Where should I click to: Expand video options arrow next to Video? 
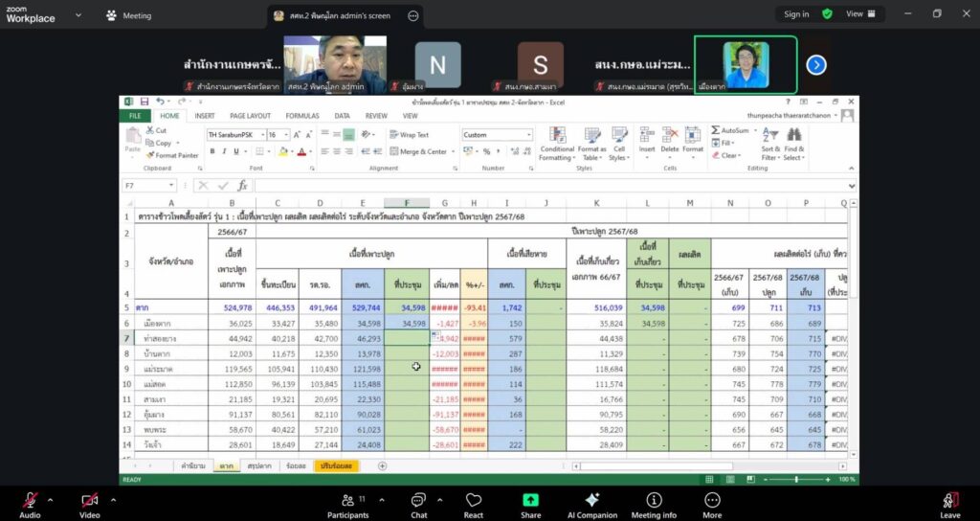[113, 500]
